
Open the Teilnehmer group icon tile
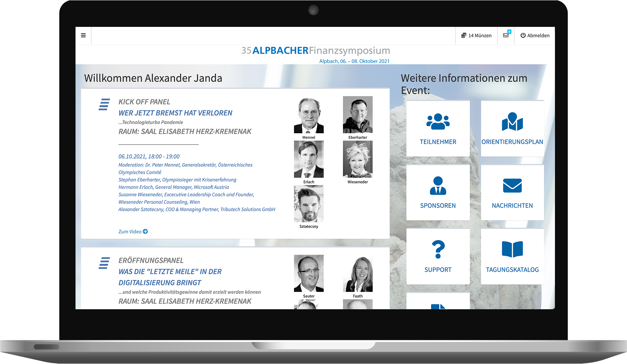tap(438, 128)
